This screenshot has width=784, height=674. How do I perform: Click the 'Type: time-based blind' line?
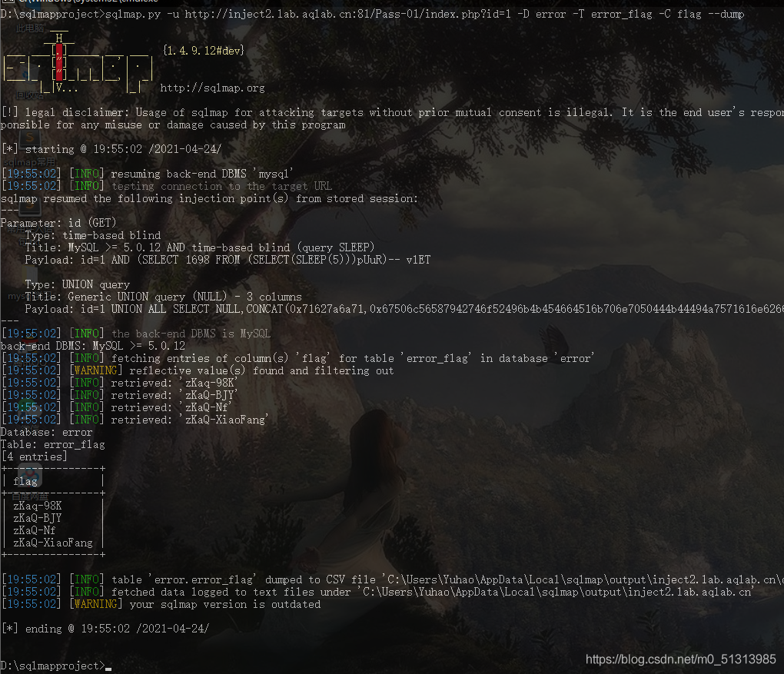(93, 235)
